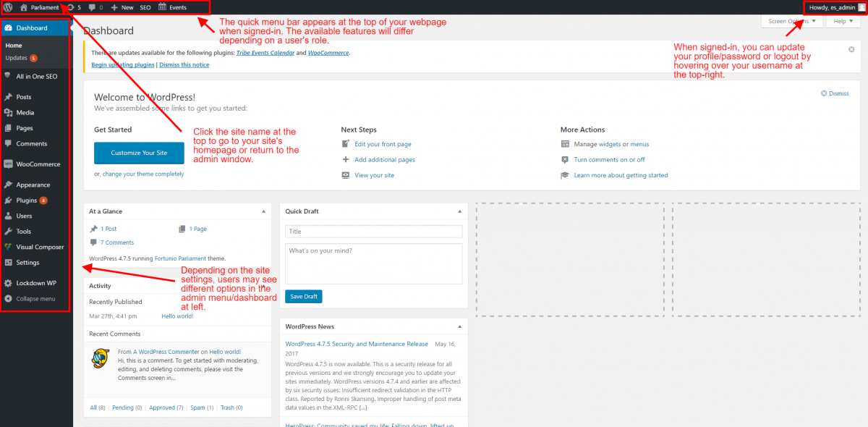This screenshot has height=427, width=868.
Task: Select the Home submenu under Dashboard
Action: 13,46
